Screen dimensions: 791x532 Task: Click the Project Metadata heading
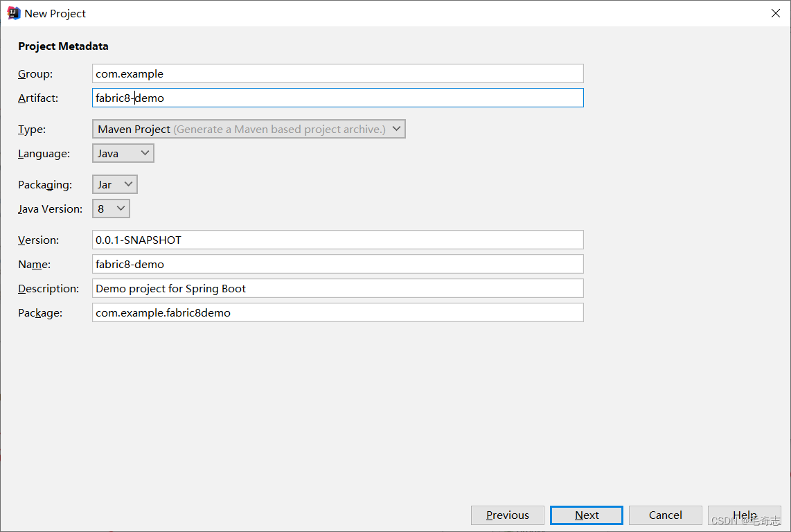tap(63, 46)
